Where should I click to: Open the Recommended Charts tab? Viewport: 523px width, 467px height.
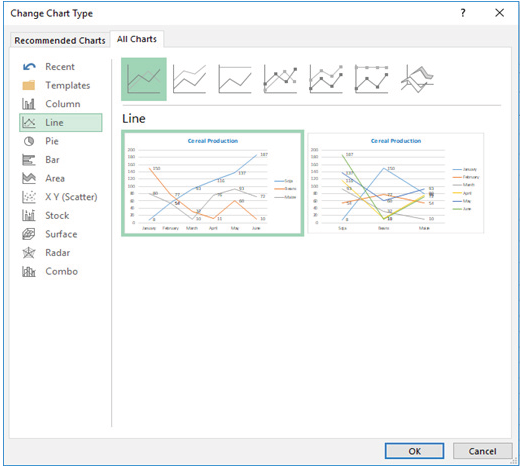tap(60, 40)
